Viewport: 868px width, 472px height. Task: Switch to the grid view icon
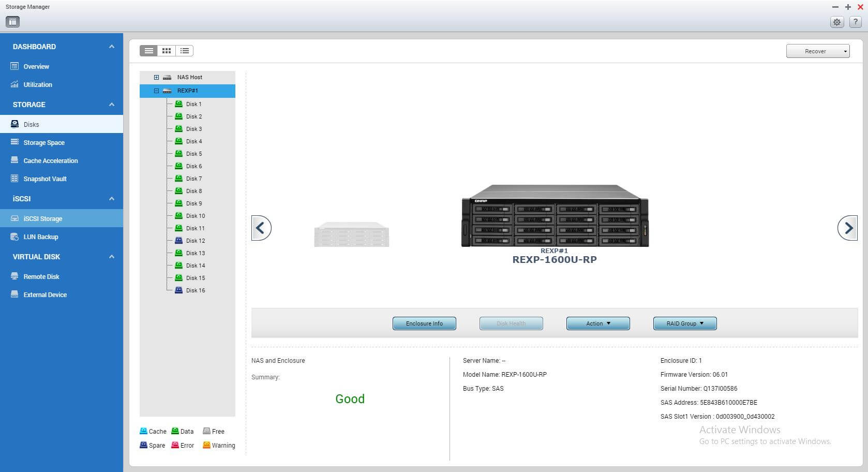[167, 51]
